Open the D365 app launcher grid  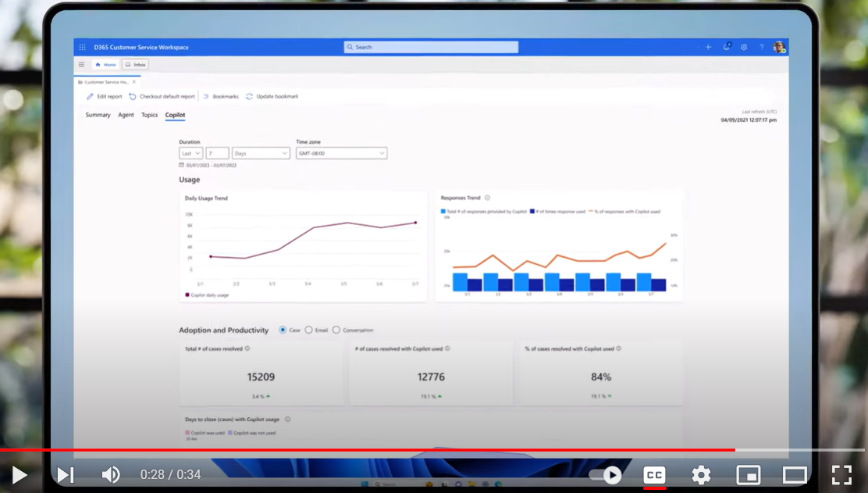pos(82,47)
